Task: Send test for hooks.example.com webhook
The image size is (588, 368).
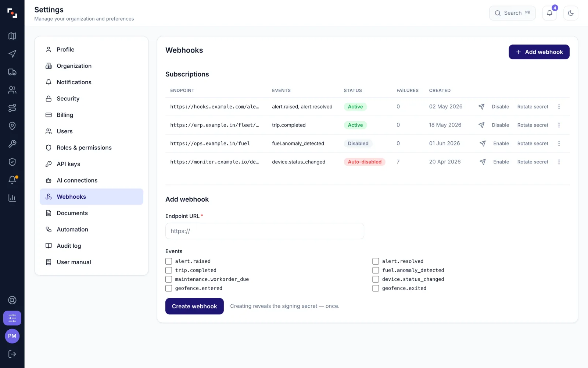Action: coord(481,107)
